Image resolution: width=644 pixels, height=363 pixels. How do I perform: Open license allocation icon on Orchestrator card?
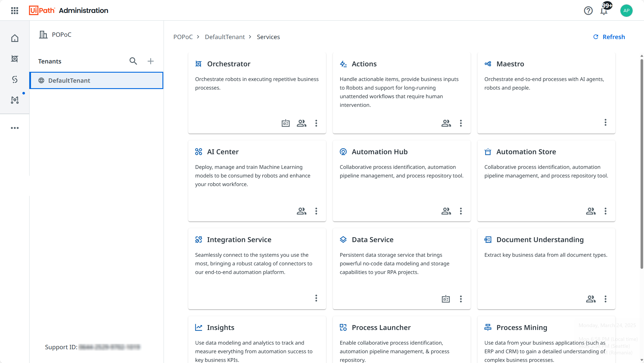[286, 123]
